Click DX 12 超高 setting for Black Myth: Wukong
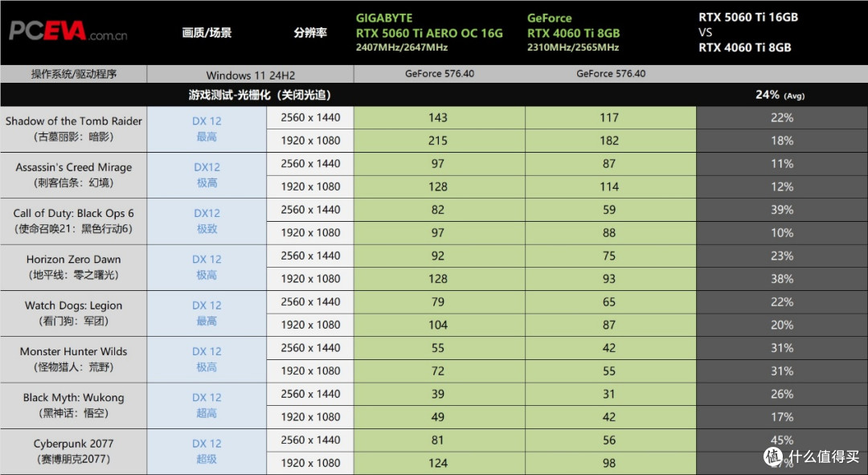 207,405
